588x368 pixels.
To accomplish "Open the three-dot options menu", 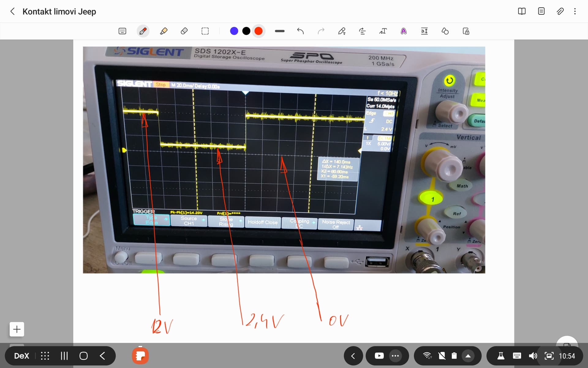I will 575,11.
